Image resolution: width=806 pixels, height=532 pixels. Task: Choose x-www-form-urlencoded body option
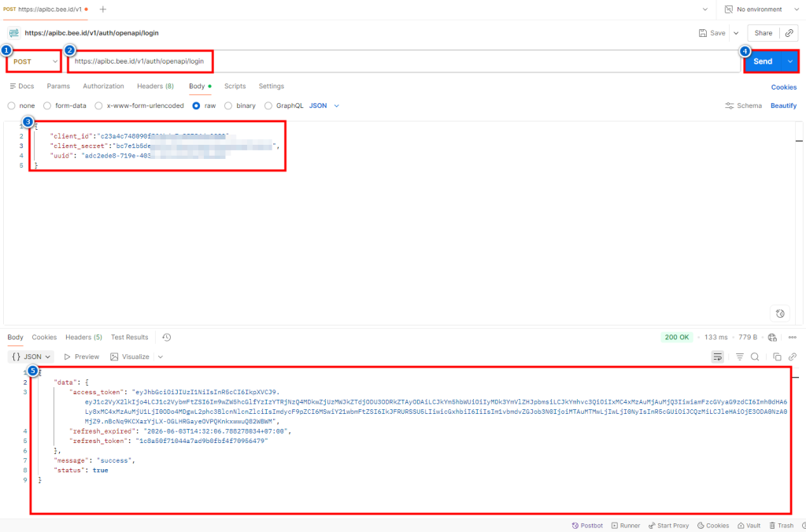[98, 105]
